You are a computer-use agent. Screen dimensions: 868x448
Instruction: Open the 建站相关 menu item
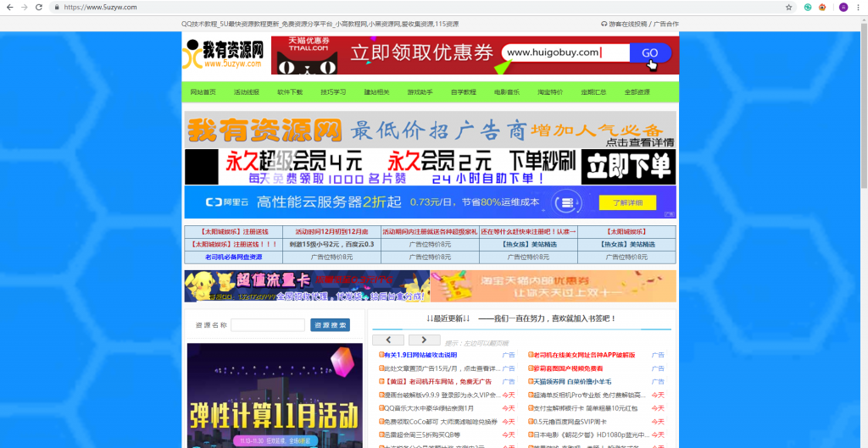(376, 92)
